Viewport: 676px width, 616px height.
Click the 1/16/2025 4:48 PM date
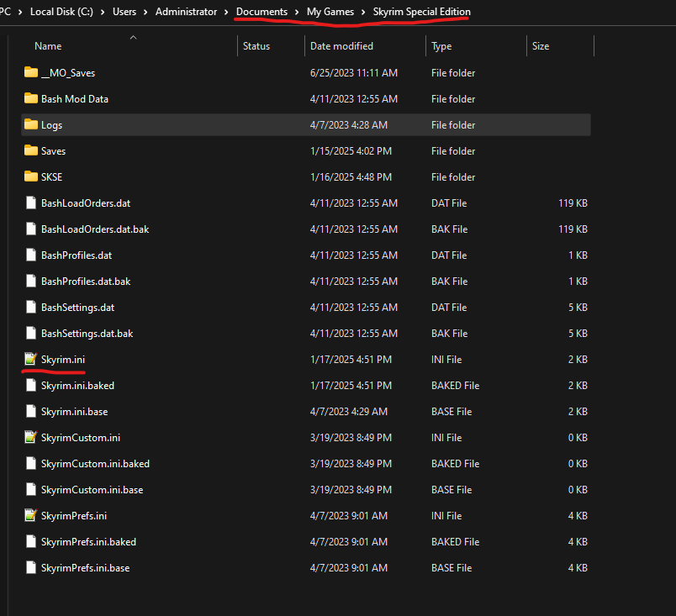[351, 177]
